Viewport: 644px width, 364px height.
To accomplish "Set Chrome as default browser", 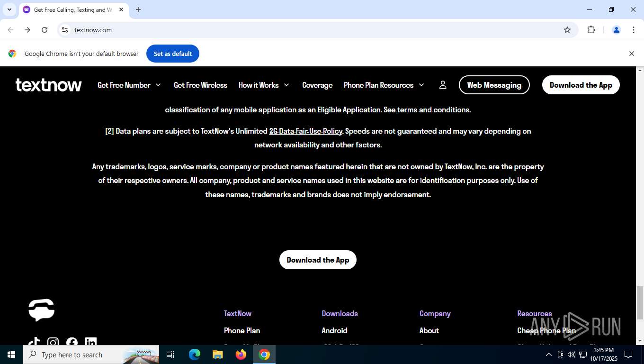I will pos(173,54).
